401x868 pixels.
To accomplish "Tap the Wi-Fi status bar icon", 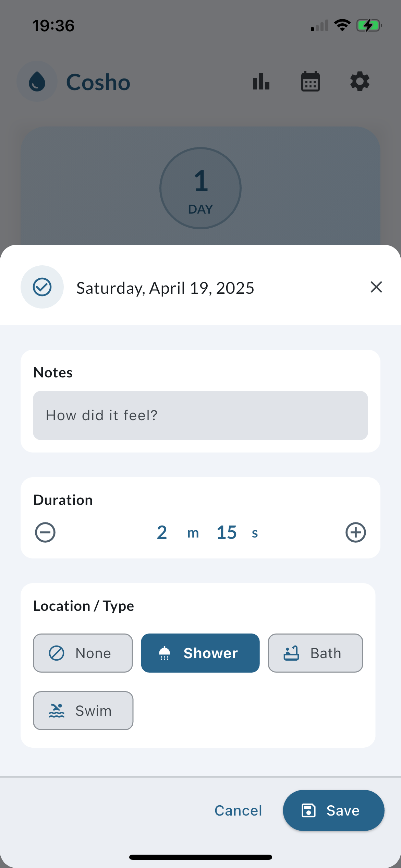I will pos(342,25).
